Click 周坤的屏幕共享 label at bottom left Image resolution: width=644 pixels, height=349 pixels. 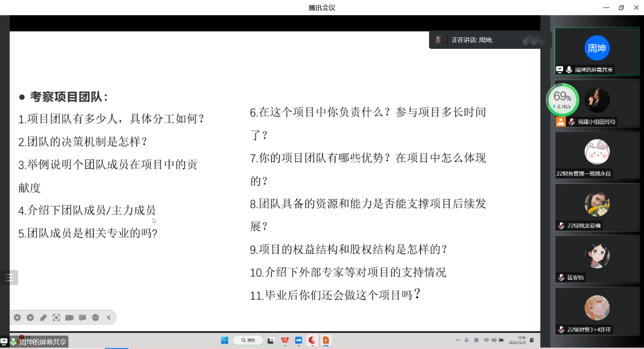[x=43, y=342]
